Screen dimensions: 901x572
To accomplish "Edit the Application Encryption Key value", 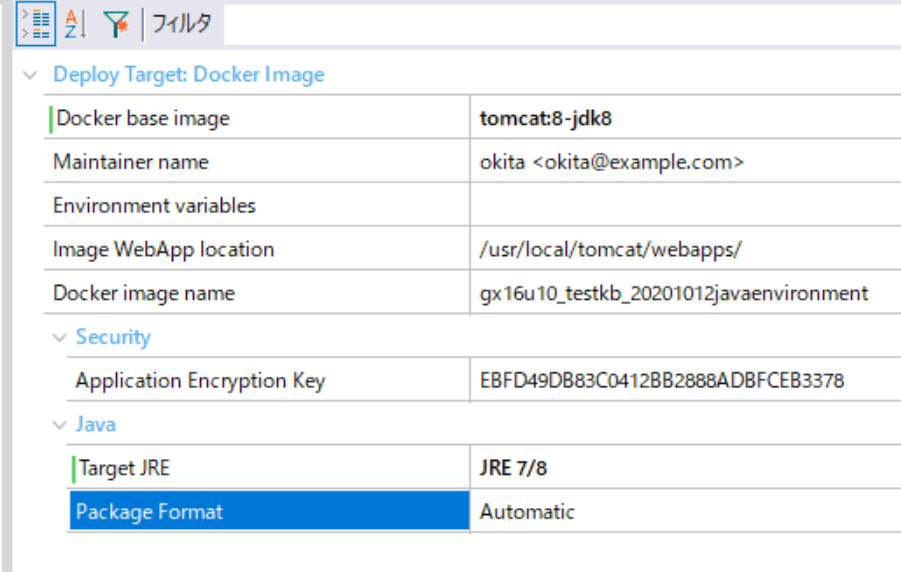I will click(686, 380).
